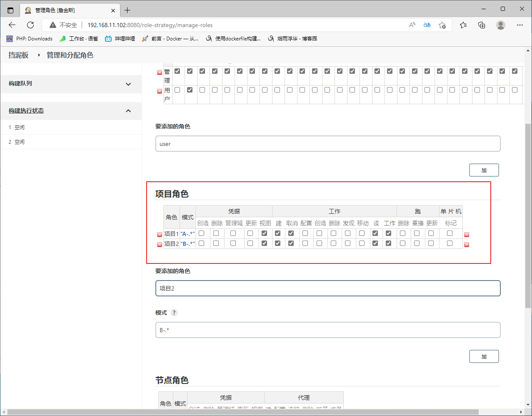Click red delete icon at right end of 项目2 row

pyautogui.click(x=467, y=245)
